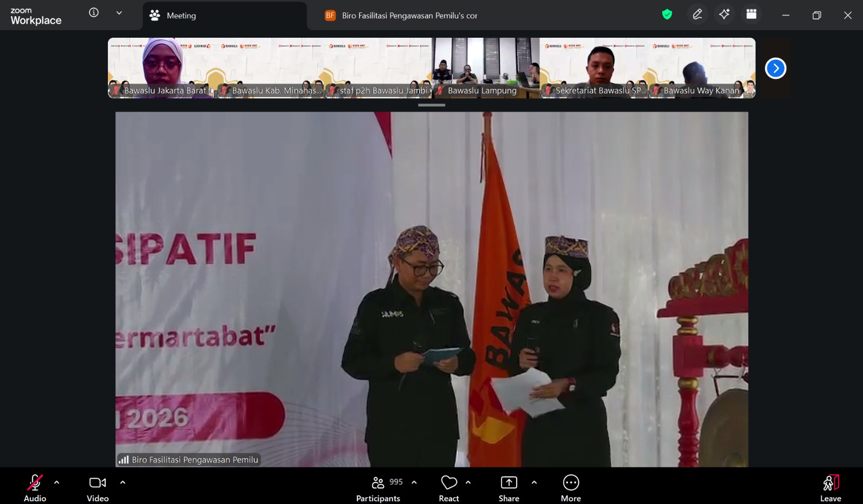The height and width of the screenshot is (504, 863).
Task: Click the BF avatar icon in second tab
Action: pos(330,16)
